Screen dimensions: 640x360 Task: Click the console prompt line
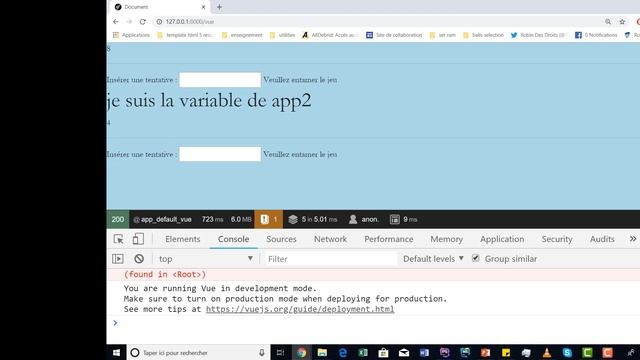tap(373, 323)
